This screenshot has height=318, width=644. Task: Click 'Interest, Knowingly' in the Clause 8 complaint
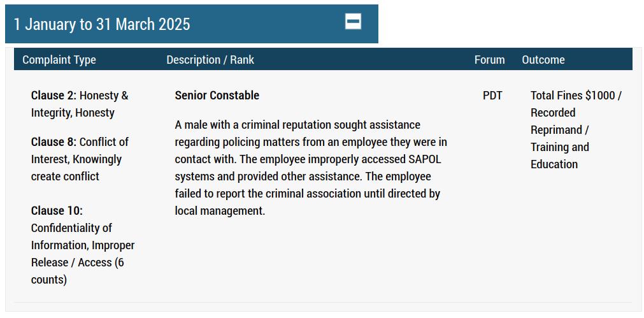(76, 159)
